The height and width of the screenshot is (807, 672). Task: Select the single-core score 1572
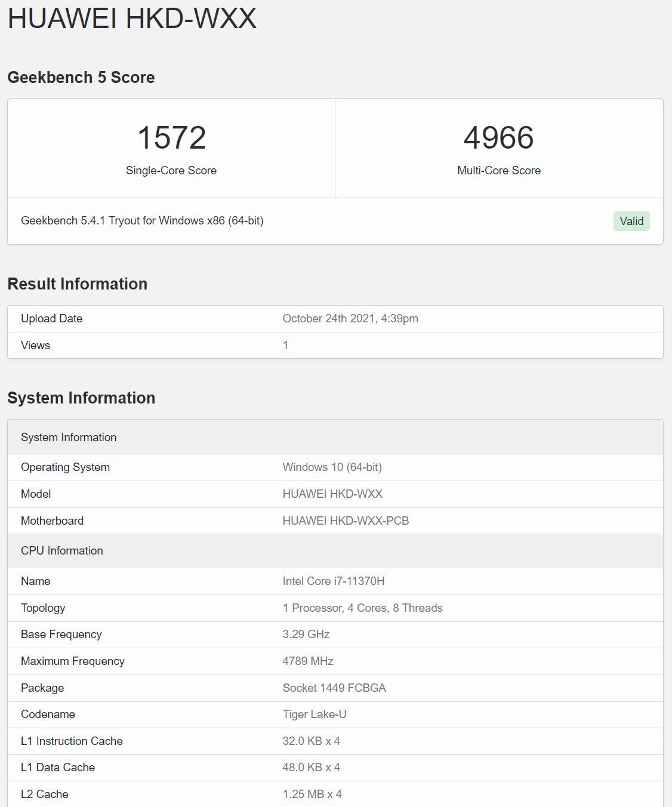(171, 138)
